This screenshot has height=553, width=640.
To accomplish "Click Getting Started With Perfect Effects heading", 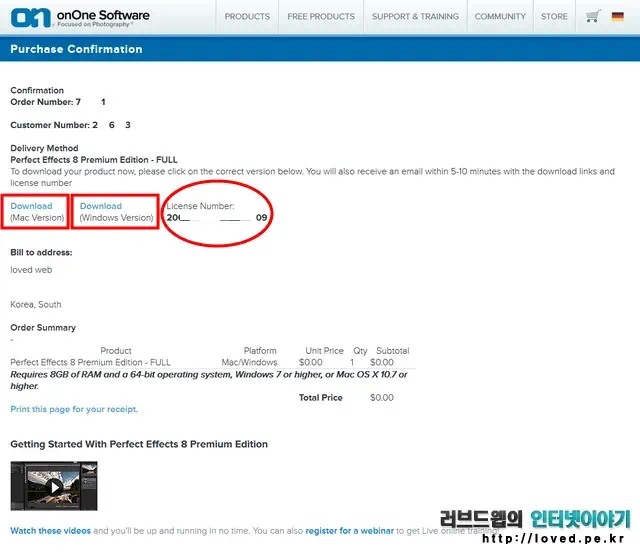I will (x=139, y=444).
